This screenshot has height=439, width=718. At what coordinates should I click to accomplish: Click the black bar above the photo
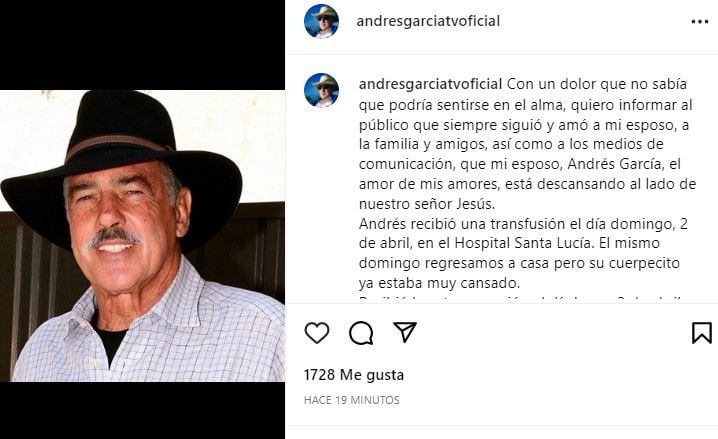[x=142, y=45]
